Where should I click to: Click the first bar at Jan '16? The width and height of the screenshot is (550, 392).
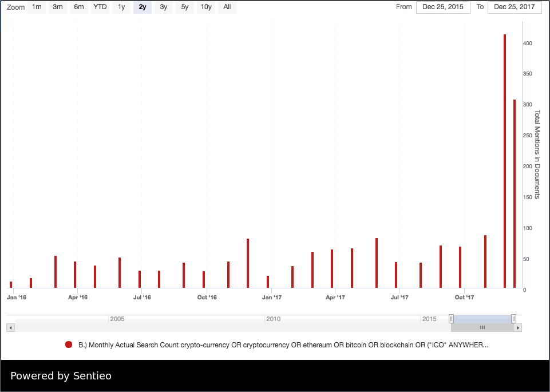point(11,285)
